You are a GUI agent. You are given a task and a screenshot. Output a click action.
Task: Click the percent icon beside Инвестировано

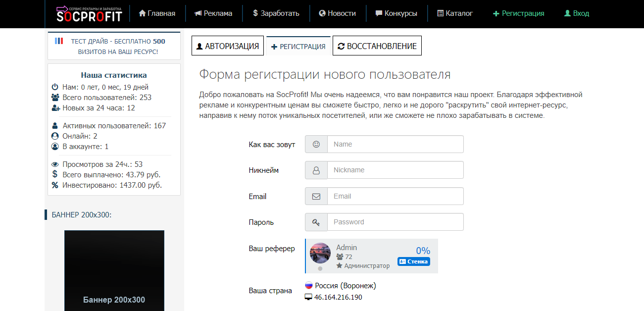click(x=55, y=185)
